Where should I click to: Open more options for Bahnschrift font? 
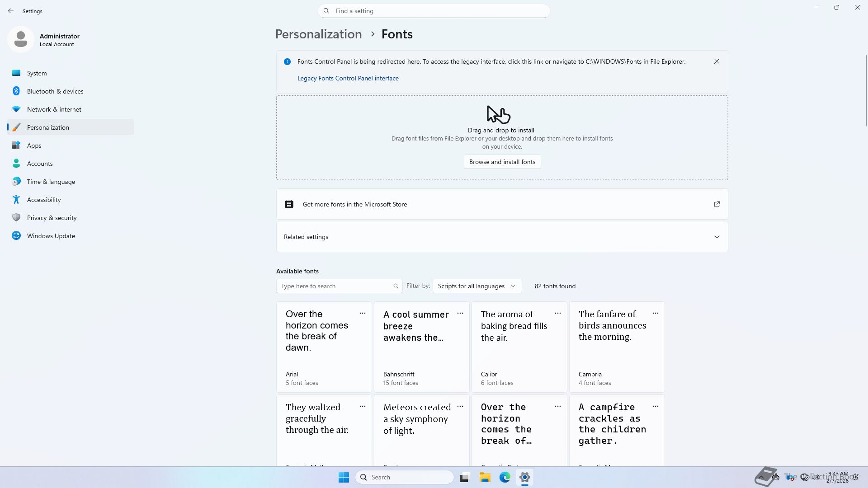[460, 313]
